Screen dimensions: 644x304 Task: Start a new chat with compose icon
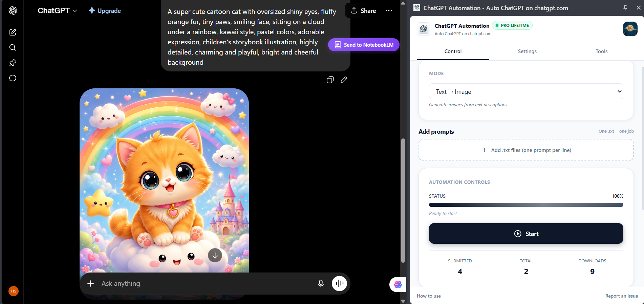(x=13, y=32)
